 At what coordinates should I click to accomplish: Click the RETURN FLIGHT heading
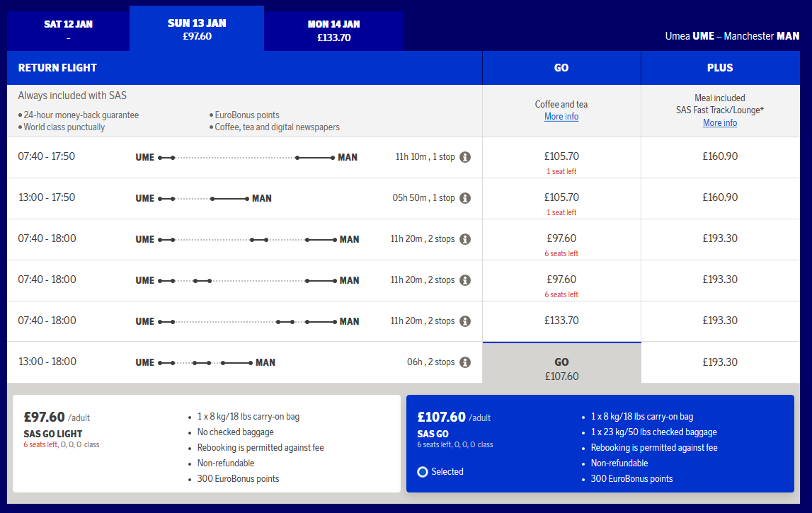(x=57, y=68)
